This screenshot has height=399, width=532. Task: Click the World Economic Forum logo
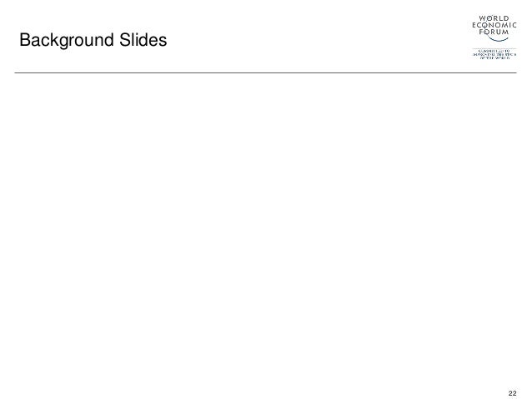[x=494, y=37]
